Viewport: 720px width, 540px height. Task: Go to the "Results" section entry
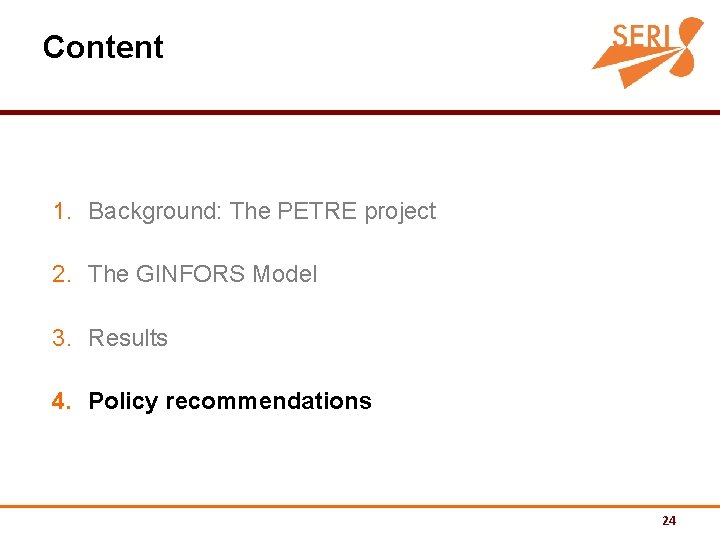coord(128,338)
